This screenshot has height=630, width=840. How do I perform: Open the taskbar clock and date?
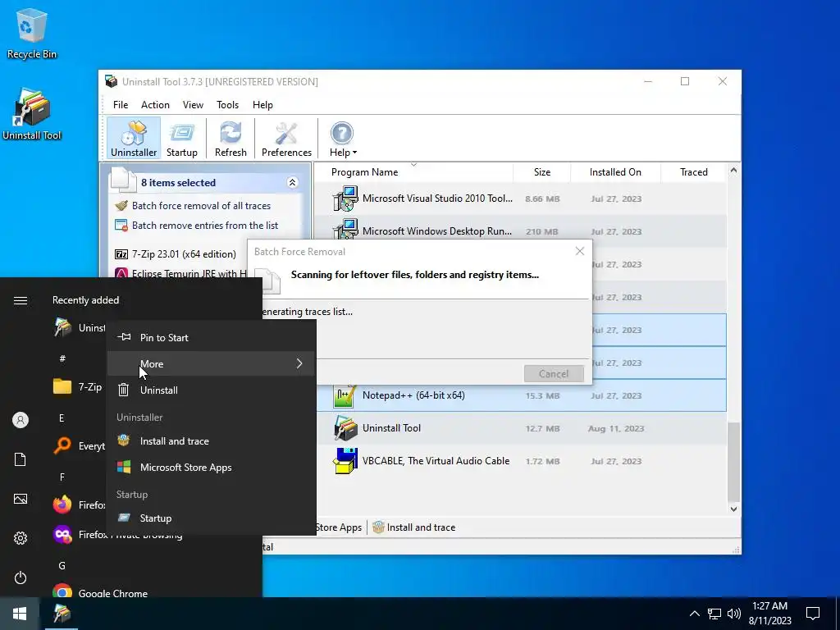tap(769, 614)
